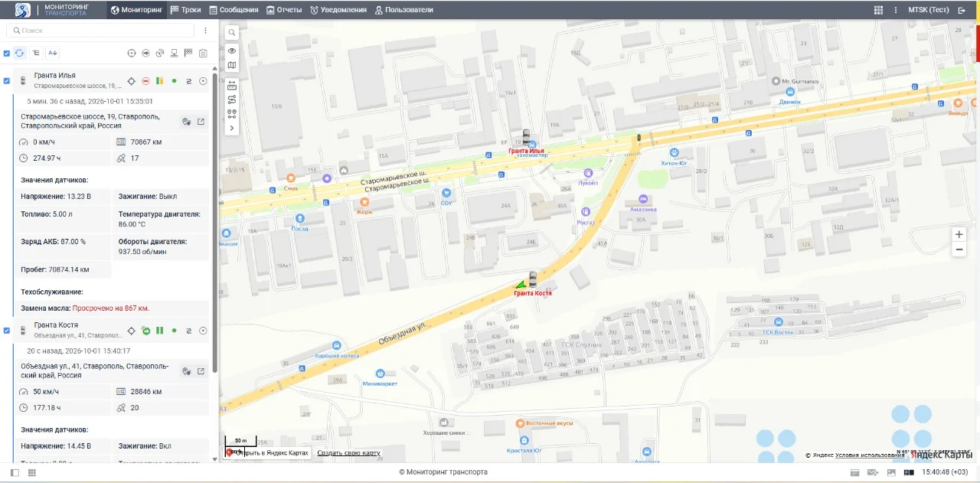Screen dimensions: 980x483
Task: Click the clipboard icon in list toolbar
Action: [203, 53]
